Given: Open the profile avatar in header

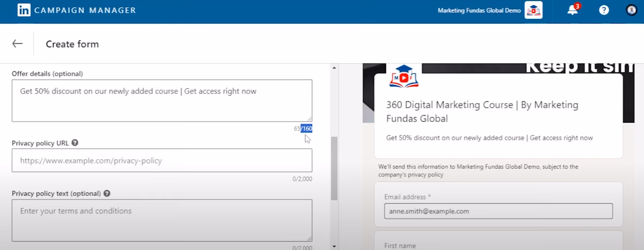Looking at the screenshot, I should (632, 10).
